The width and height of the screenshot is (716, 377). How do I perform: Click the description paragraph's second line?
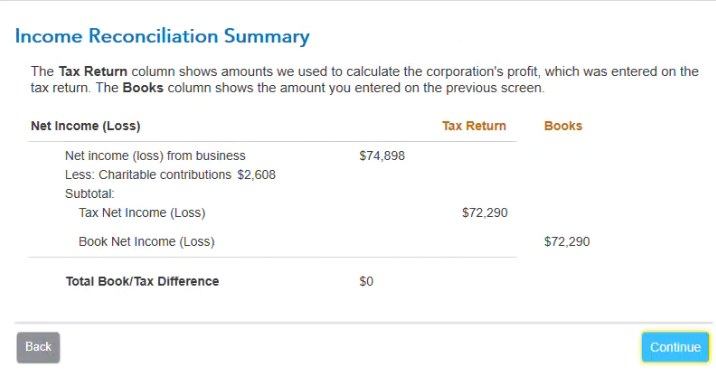288,88
